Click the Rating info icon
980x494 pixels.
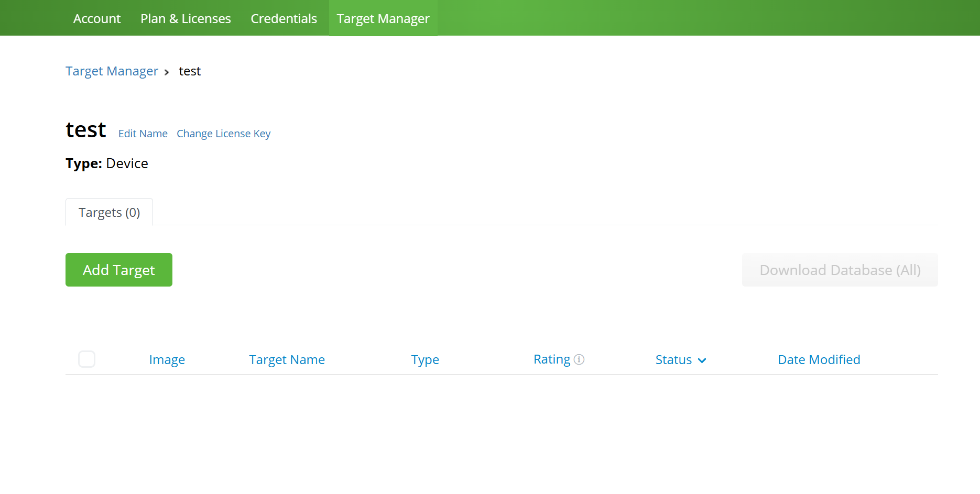(579, 359)
